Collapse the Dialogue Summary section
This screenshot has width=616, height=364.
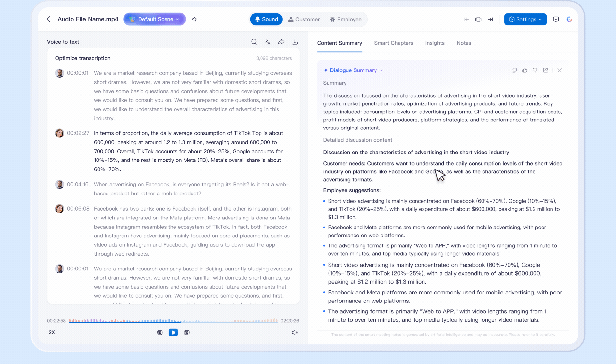pyautogui.click(x=381, y=70)
